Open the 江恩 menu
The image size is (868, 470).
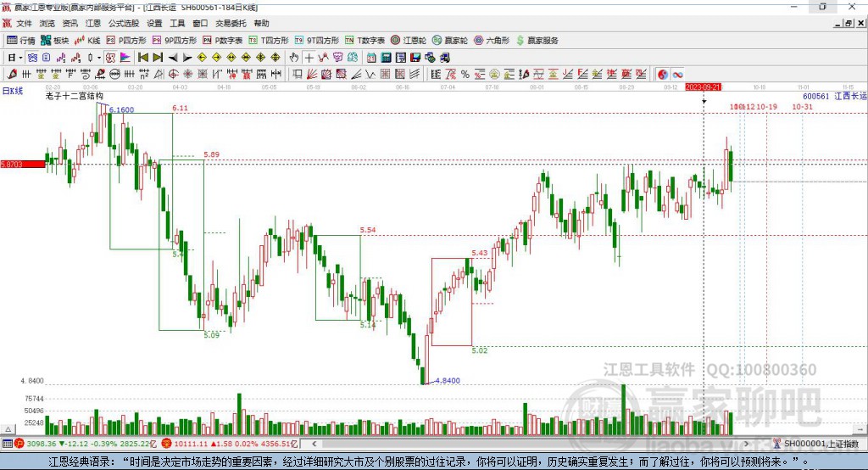(x=93, y=23)
